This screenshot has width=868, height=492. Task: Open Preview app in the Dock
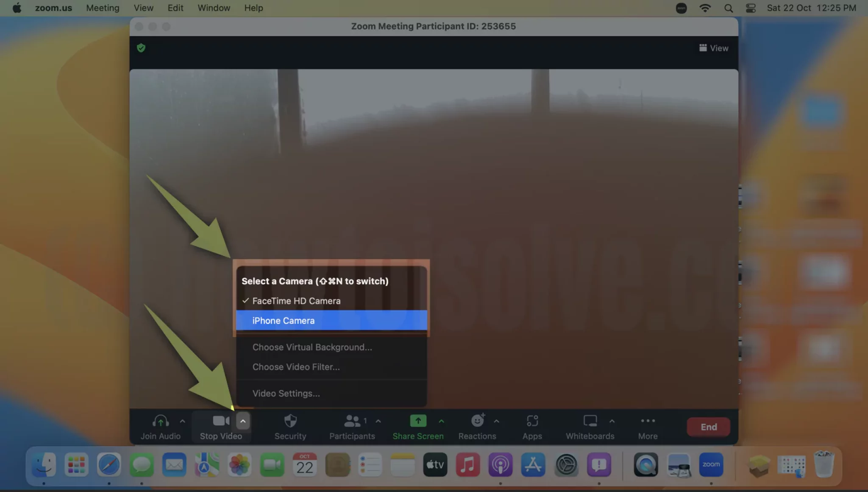click(679, 465)
